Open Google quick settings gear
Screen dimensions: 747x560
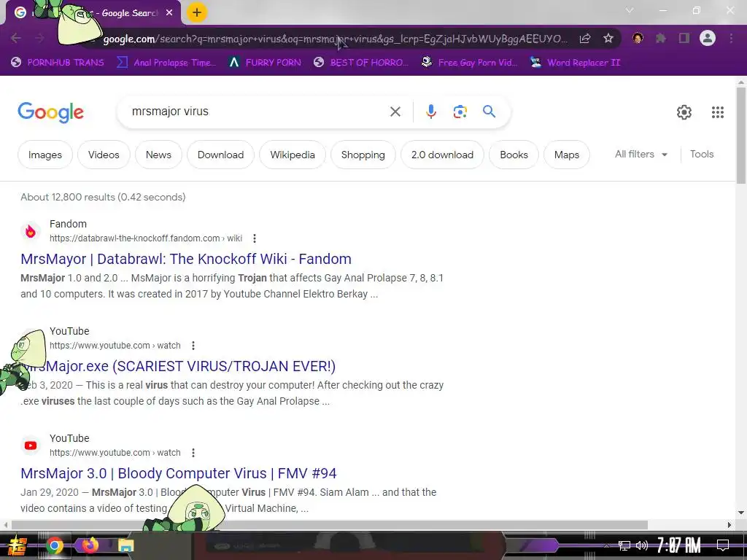(684, 112)
